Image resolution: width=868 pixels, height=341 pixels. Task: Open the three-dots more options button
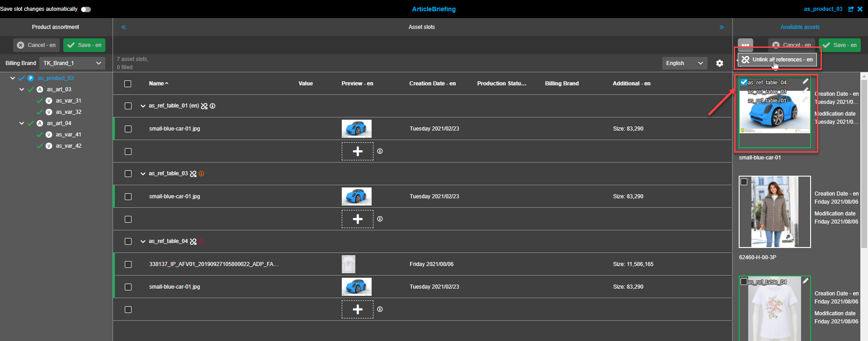(745, 45)
